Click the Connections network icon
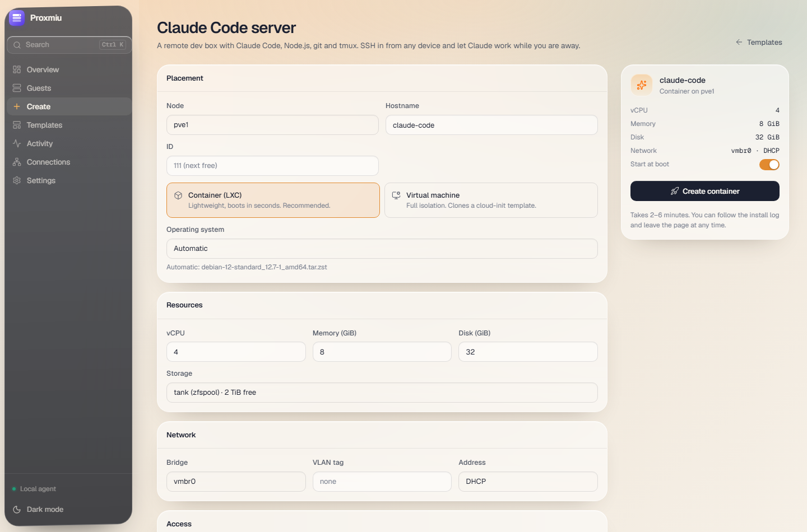The image size is (807, 532). coord(17,162)
